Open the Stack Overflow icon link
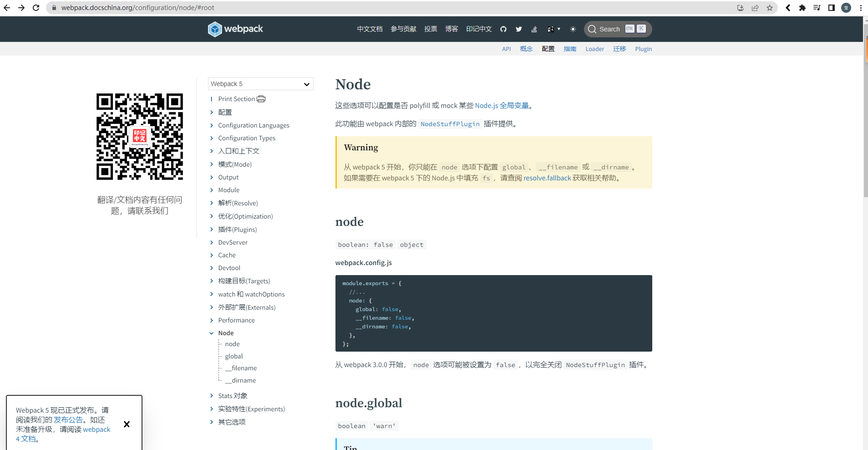868x450 pixels. pyautogui.click(x=534, y=29)
